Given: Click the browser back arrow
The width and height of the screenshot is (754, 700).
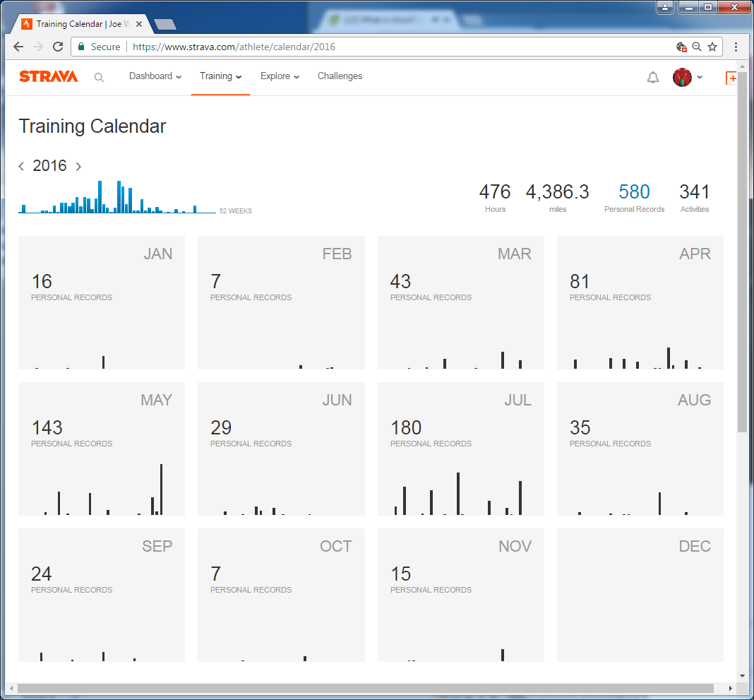Looking at the screenshot, I should (18, 47).
